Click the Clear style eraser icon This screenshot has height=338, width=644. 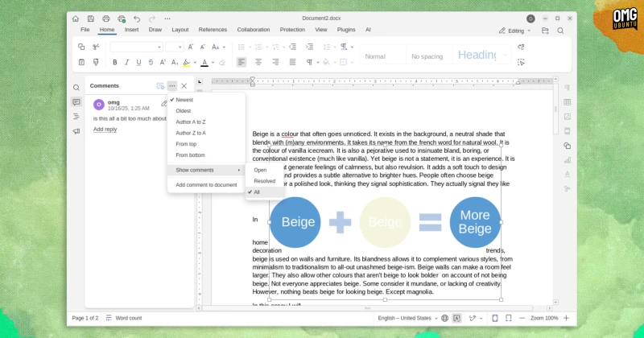pyautogui.click(x=222, y=62)
